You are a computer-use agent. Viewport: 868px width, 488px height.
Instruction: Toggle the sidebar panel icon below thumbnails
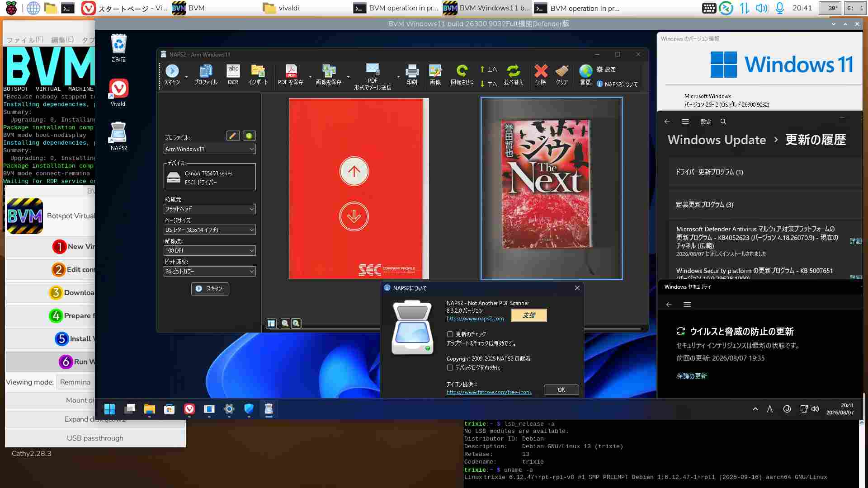point(271,324)
